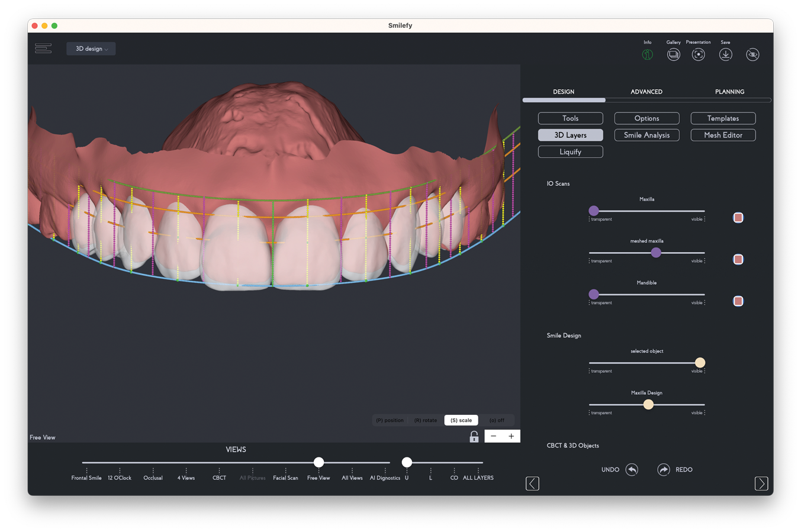
Task: Launch the Presentation mode icon
Action: pos(699,54)
